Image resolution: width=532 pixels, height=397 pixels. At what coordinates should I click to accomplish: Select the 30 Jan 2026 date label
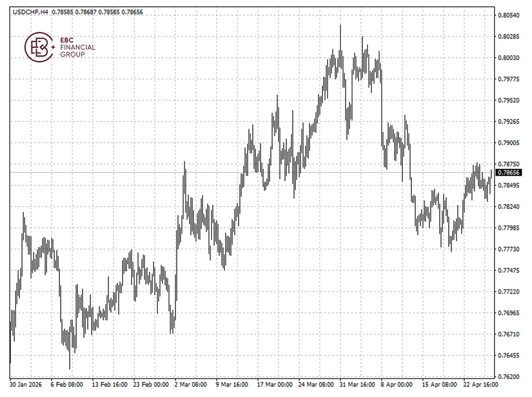26,385
